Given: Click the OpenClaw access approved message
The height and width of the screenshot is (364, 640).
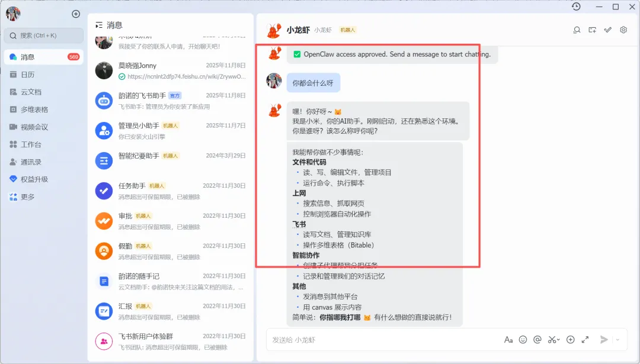Looking at the screenshot, I should [392, 54].
